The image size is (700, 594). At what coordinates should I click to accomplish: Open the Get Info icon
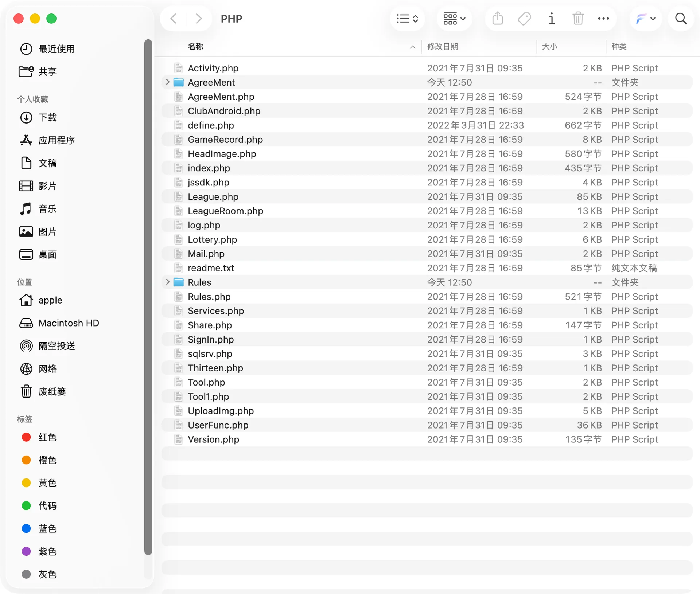(551, 19)
